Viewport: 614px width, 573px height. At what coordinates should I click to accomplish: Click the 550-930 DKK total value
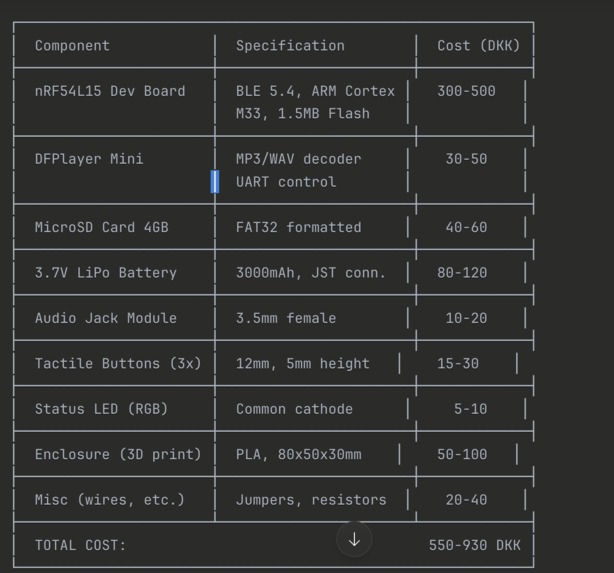point(475,545)
